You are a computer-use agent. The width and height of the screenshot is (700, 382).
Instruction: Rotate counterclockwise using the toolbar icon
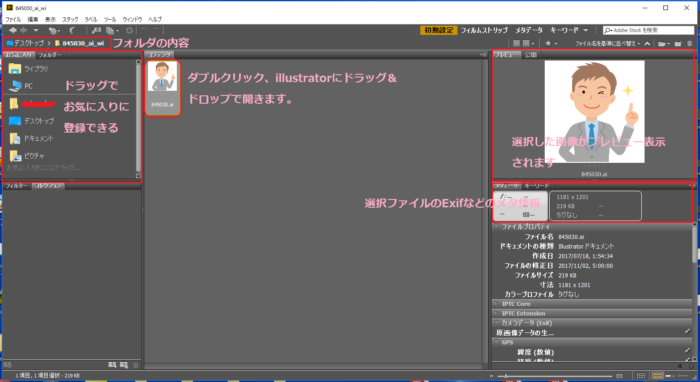(x=144, y=30)
